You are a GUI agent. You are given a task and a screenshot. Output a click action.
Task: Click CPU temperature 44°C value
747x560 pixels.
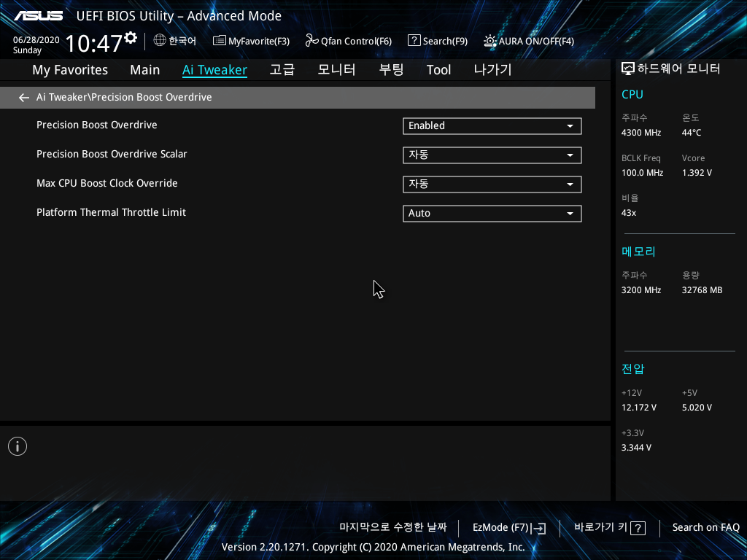(x=692, y=133)
